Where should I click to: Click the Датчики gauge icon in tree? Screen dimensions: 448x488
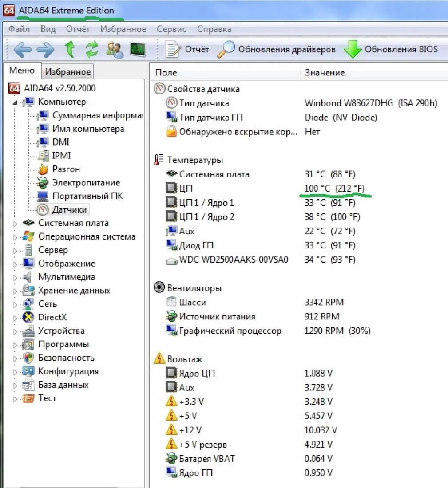43,210
